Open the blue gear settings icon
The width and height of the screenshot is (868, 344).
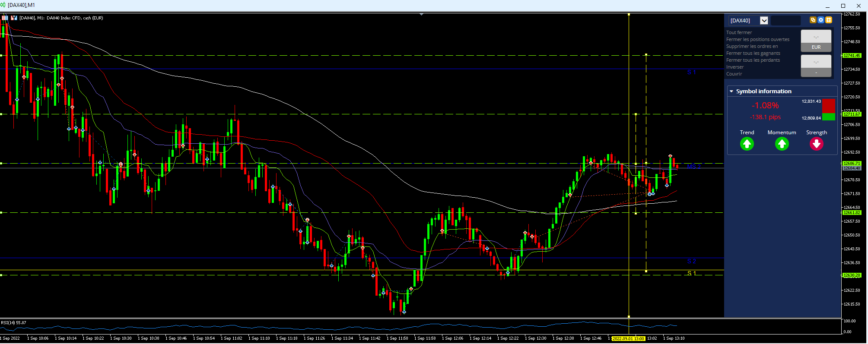click(821, 20)
